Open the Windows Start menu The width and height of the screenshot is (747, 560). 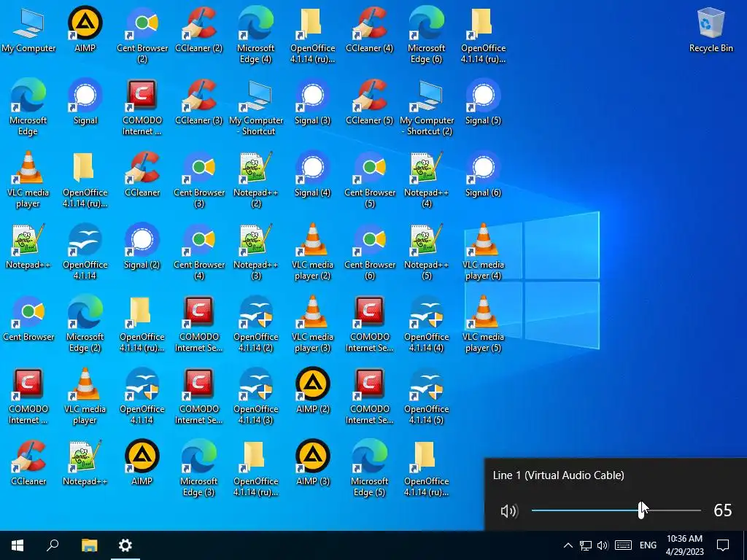tap(18, 545)
